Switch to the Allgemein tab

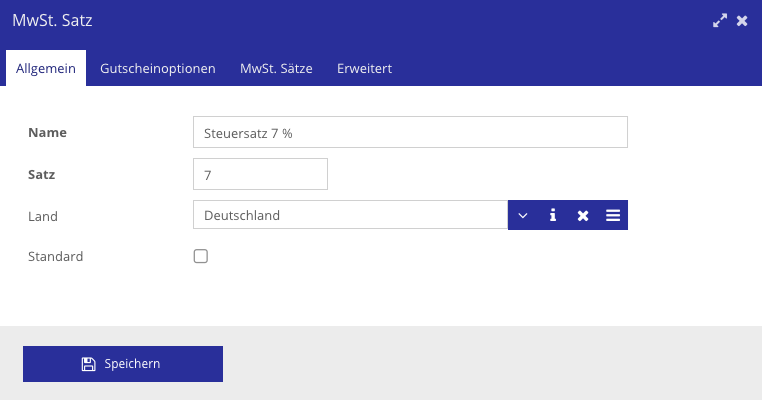pos(46,68)
